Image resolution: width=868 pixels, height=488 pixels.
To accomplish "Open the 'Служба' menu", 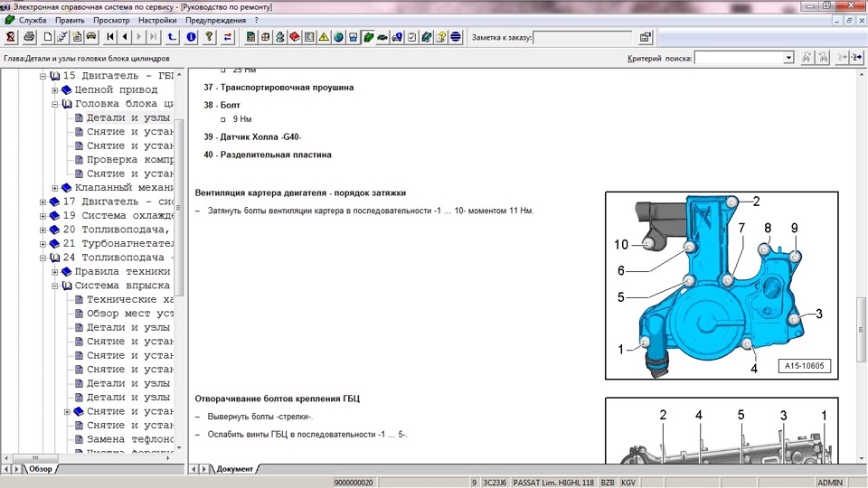I will point(33,21).
